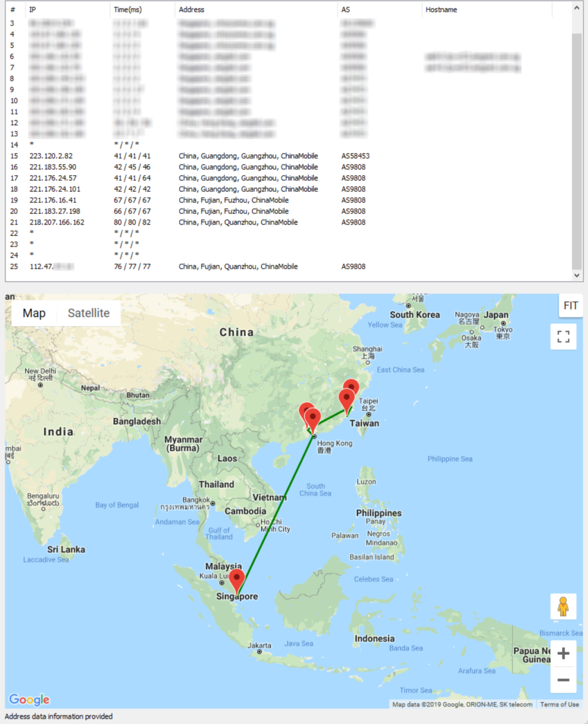Viewport: 588px width, 724px height.
Task: Click the Guangzhou address in hop 18 row
Action: (248, 189)
